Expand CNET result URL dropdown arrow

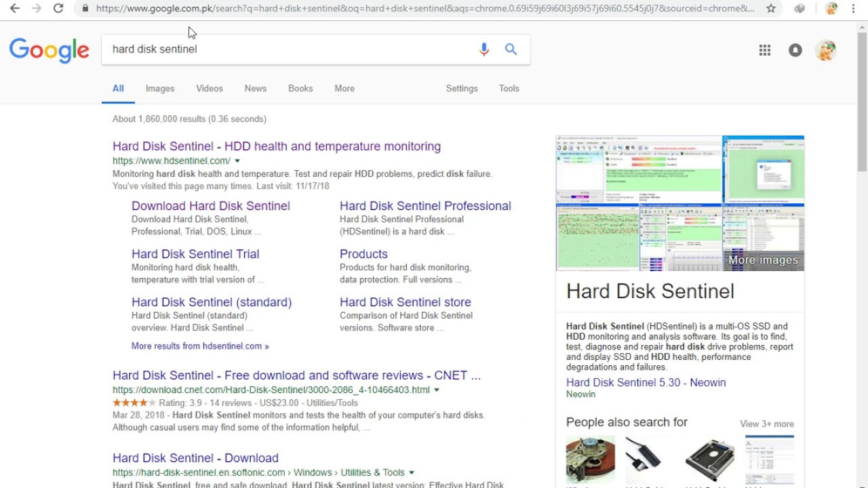(437, 390)
